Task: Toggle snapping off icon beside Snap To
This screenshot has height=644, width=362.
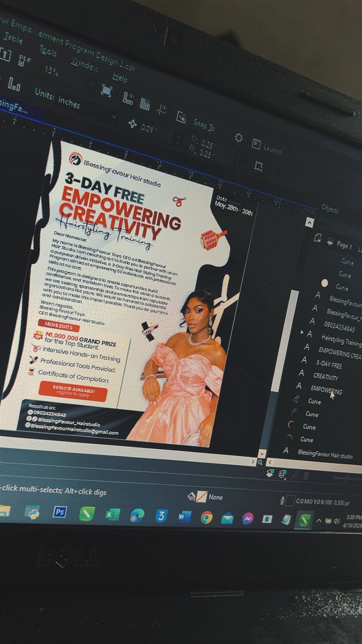Action: [182, 118]
